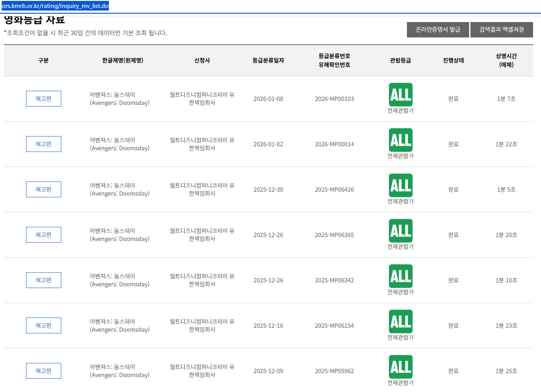
Task: Focus the browser address bar URL
Action: (x=55, y=6)
